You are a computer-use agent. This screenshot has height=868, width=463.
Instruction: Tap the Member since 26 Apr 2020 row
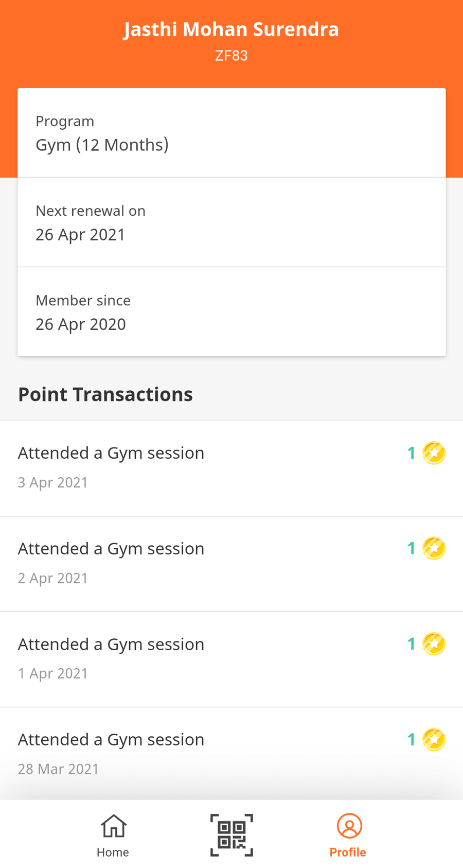[x=232, y=312]
